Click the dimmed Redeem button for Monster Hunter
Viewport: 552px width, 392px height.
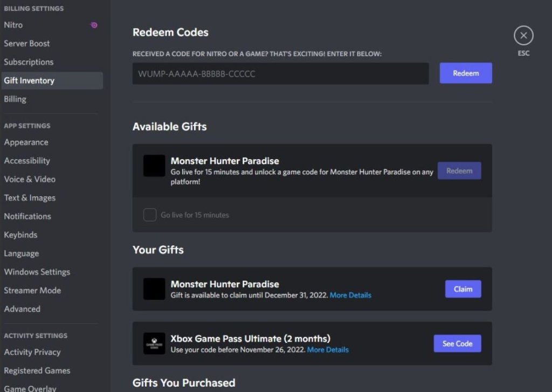pos(459,171)
